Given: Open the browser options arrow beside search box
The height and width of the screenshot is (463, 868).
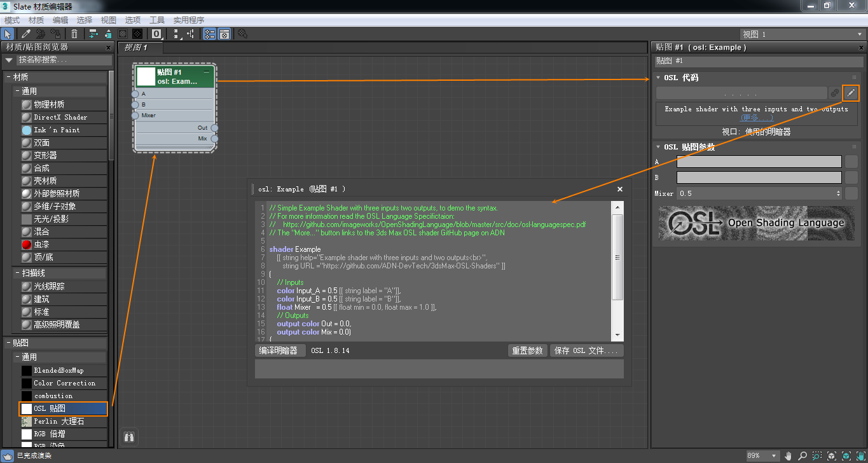Looking at the screenshot, I should click(9, 60).
